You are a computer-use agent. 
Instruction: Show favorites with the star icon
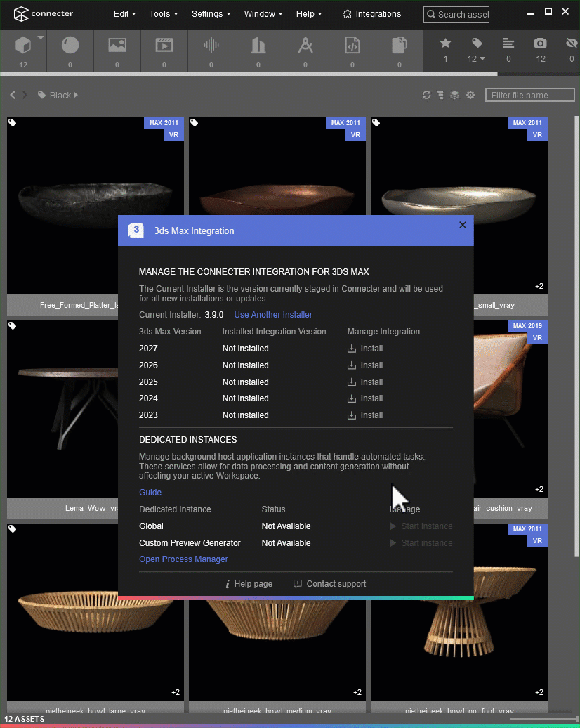pos(445,43)
